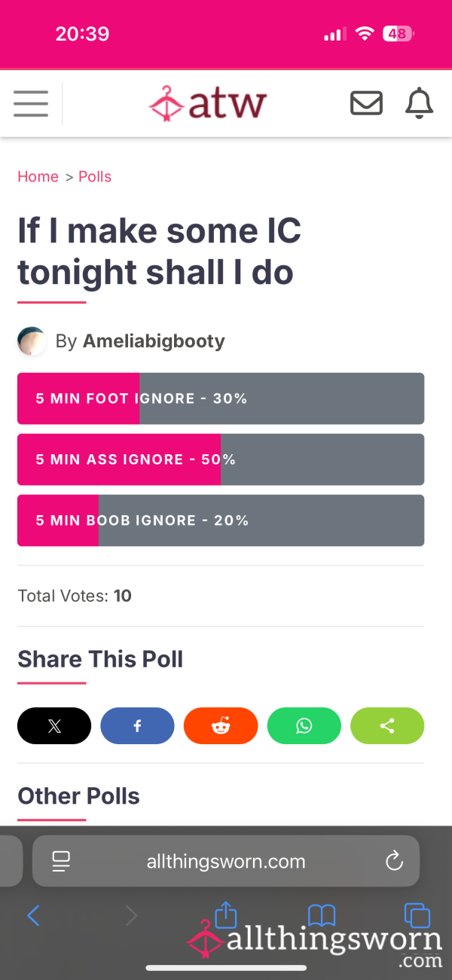
Task: Reload the page with the refresh icon
Action: point(394,861)
